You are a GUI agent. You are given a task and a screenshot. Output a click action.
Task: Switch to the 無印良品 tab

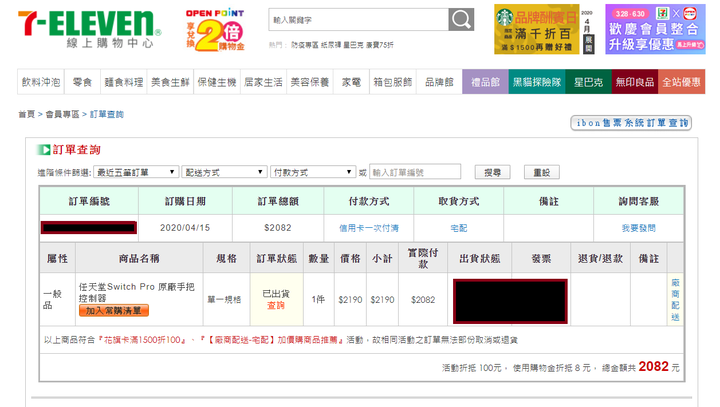[635, 82]
